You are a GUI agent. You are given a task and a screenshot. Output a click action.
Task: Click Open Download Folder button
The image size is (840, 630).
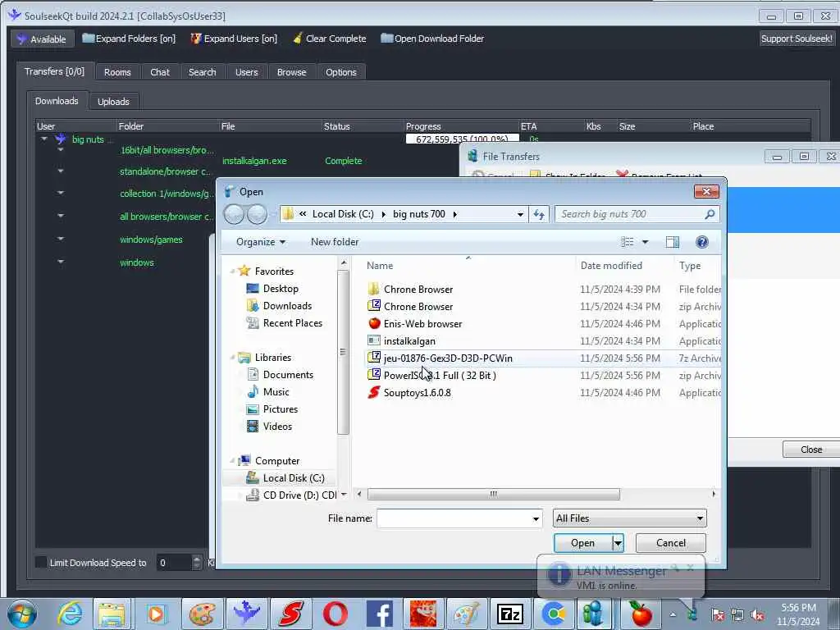click(432, 39)
